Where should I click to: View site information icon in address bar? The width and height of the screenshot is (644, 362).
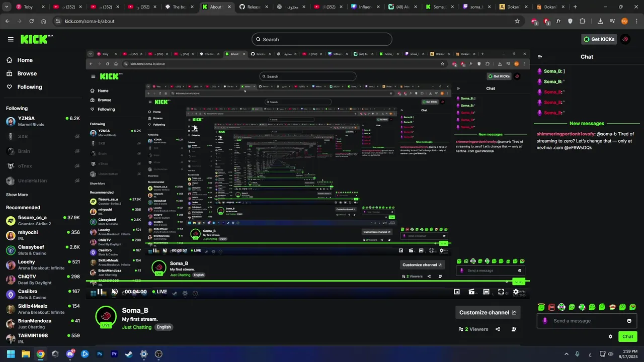click(x=58, y=21)
